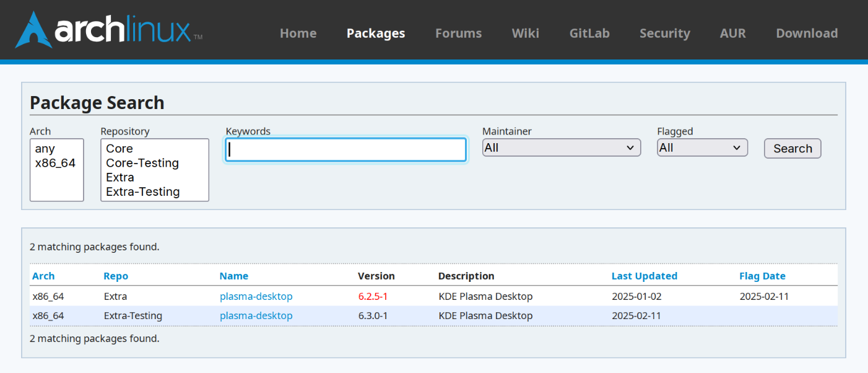The image size is (868, 373).
Task: Choose Core-Testing in the Repository list
Action: (x=154, y=163)
